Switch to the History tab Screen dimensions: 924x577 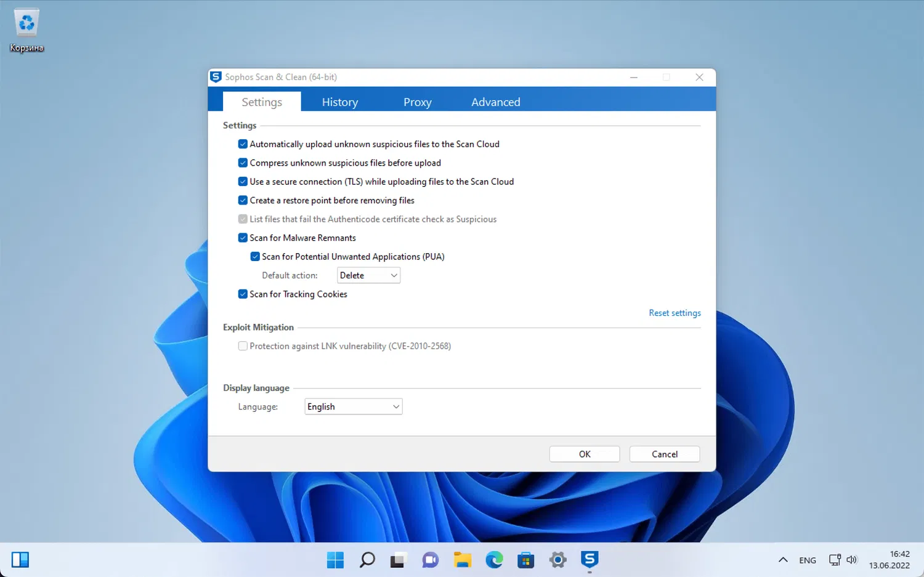[x=340, y=102]
